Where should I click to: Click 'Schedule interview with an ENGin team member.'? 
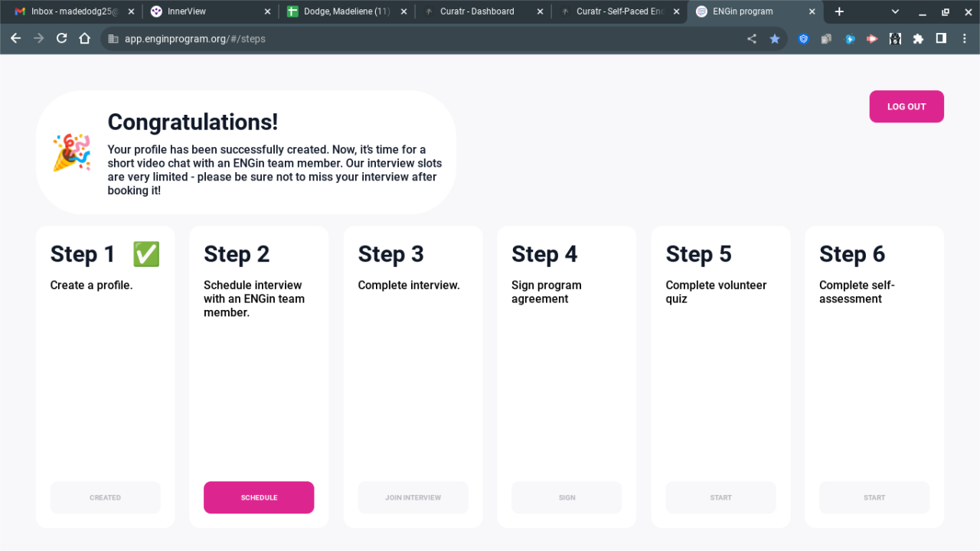click(254, 298)
